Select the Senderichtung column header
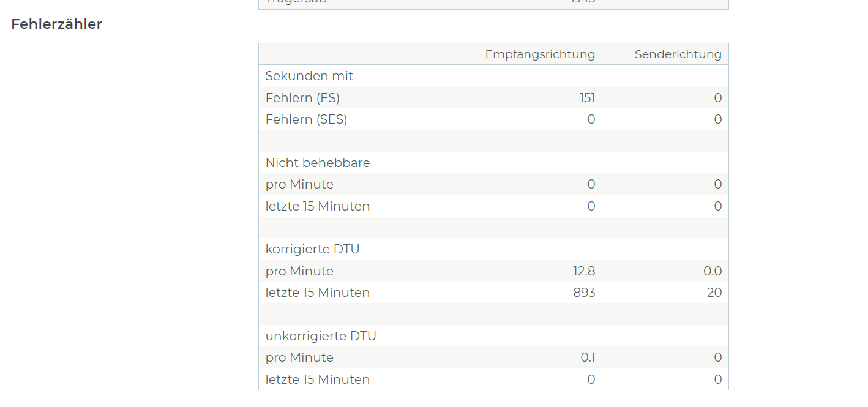868x407 pixels. coord(678,54)
